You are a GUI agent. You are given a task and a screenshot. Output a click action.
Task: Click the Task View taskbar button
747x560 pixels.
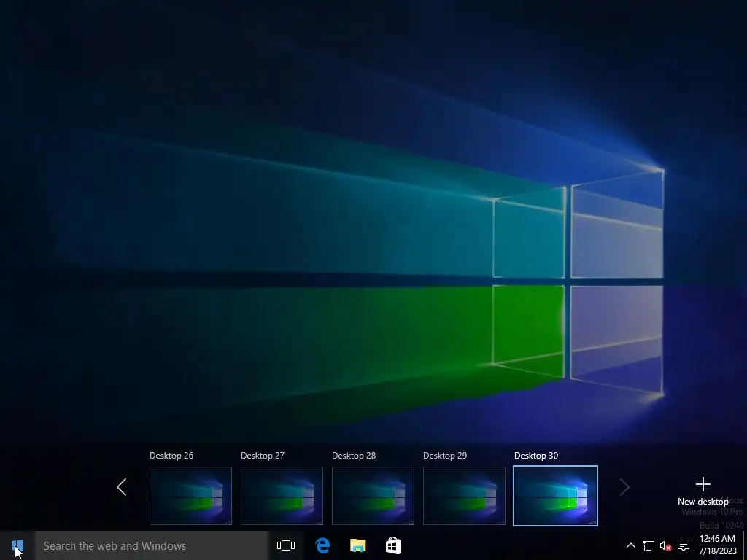(x=286, y=545)
